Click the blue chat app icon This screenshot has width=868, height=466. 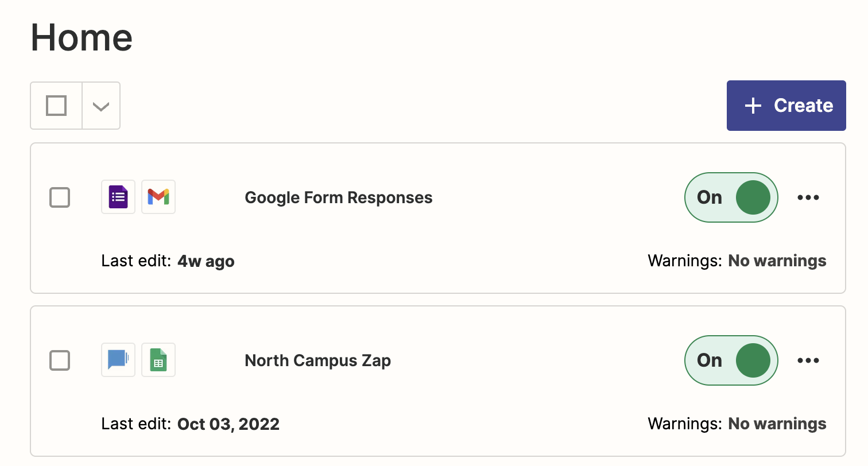pos(118,360)
